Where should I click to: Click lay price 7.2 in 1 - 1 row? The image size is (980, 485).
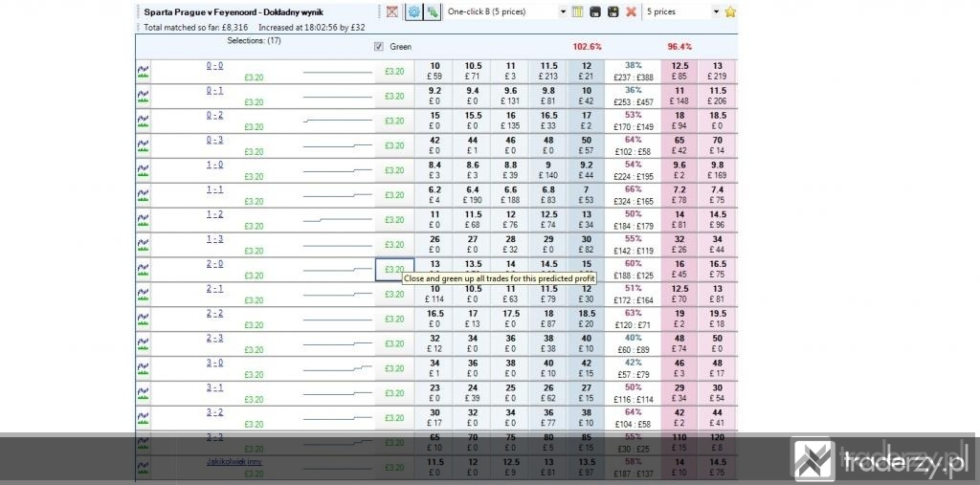(x=679, y=195)
